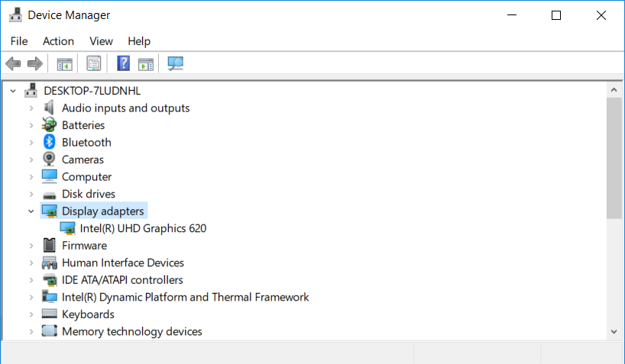Select Intel(R) Dynamic Platform and Thermal Framework label
The image size is (625, 364).
[186, 297]
